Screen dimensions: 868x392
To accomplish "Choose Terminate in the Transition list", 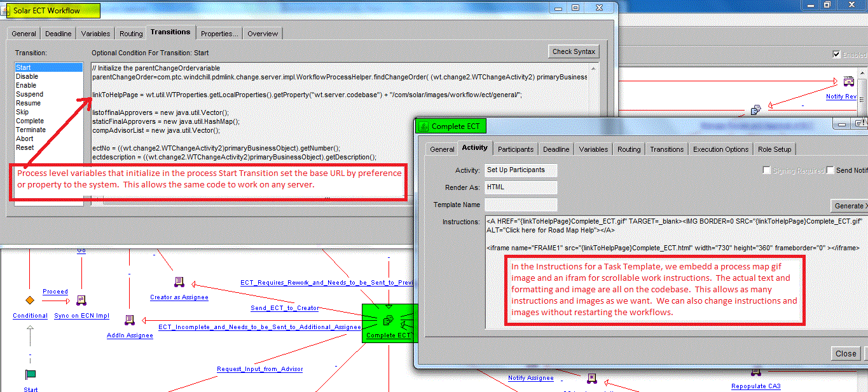I will pos(30,129).
